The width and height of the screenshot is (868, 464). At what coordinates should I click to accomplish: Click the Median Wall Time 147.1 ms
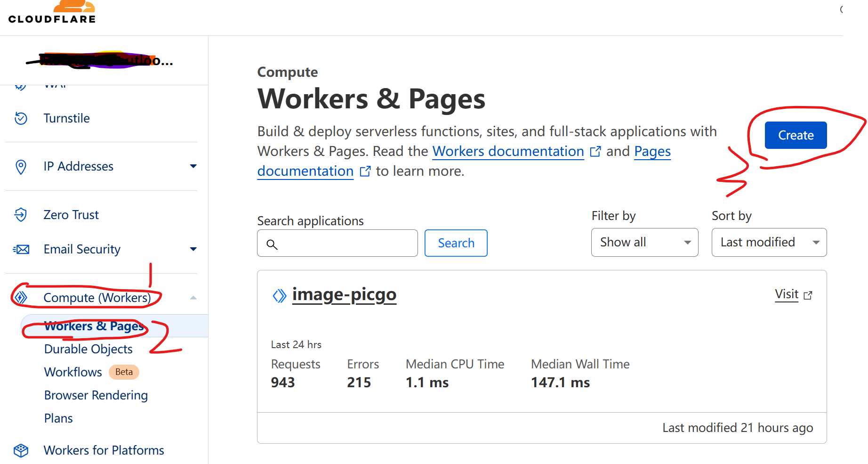561,383
